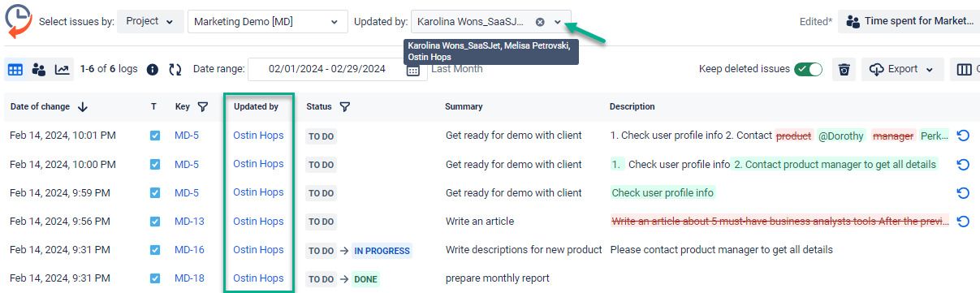This screenshot has width=980, height=293.
Task: Open the date range calendar picker
Action: pyautogui.click(x=412, y=70)
